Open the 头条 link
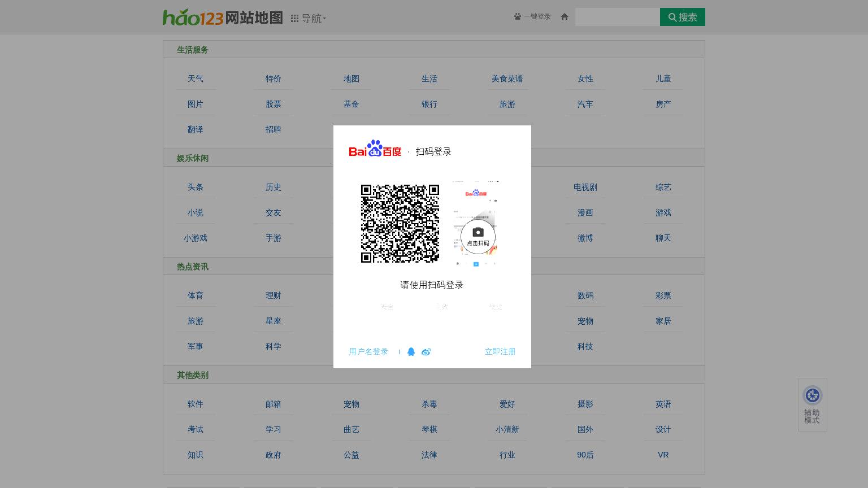Viewport: 868px width, 488px height. click(x=196, y=187)
